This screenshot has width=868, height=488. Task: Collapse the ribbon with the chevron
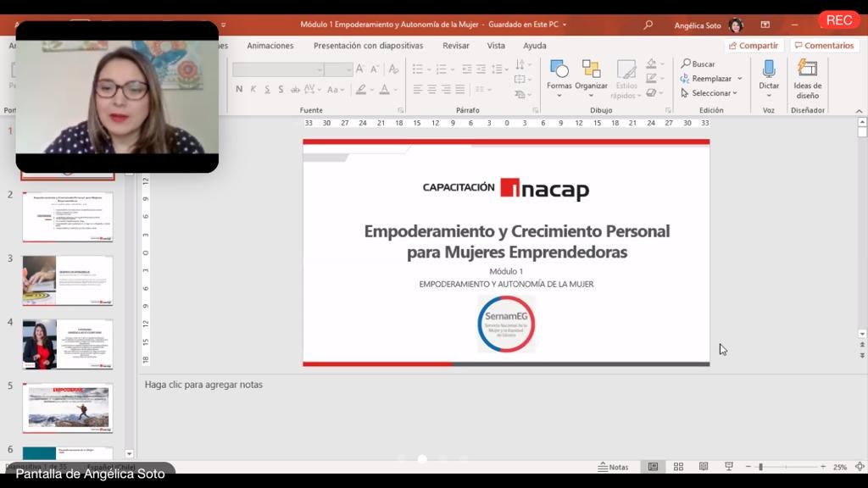(860, 111)
